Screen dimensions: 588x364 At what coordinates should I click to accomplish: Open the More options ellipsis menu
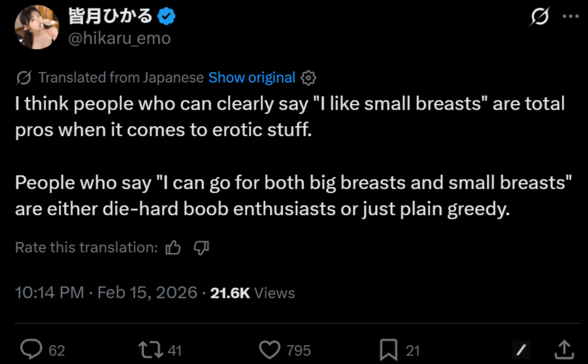(570, 17)
